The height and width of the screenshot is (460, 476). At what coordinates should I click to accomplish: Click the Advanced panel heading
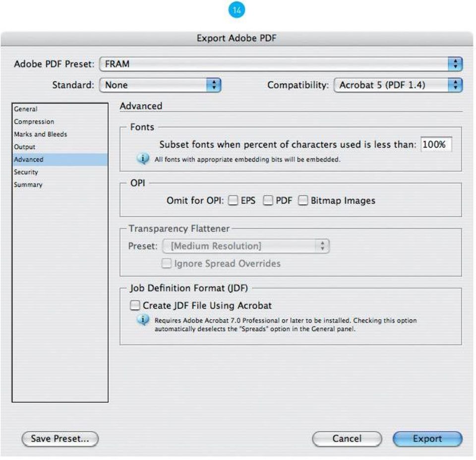141,106
